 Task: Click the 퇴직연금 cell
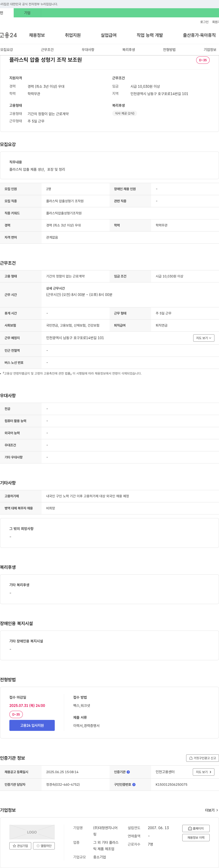tap(162, 325)
